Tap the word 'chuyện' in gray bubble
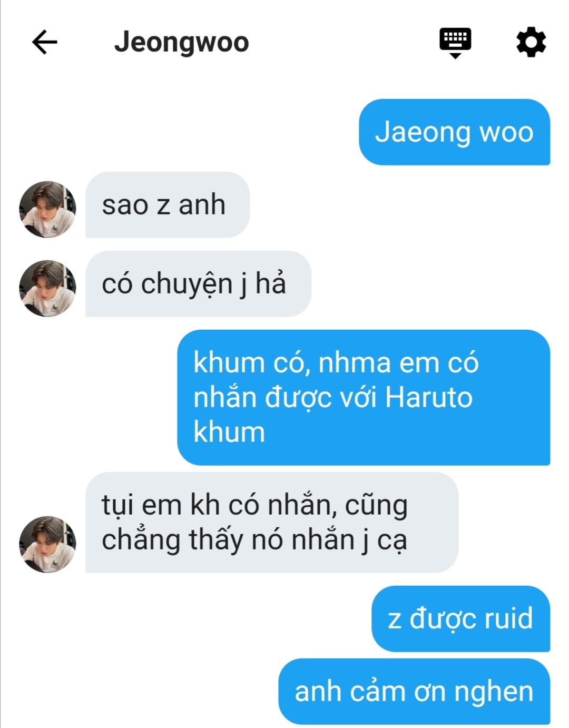Viewport: 569px width, 728px height. coord(187,285)
